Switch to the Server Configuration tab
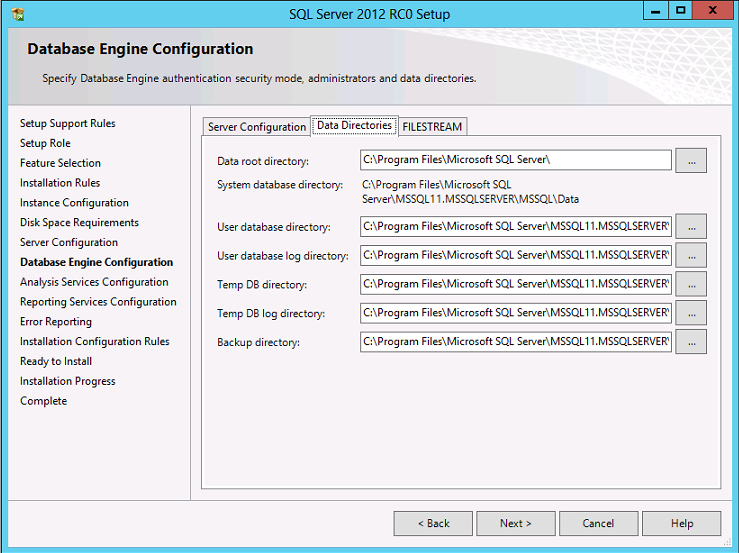Image resolution: width=739 pixels, height=553 pixels. point(257,127)
